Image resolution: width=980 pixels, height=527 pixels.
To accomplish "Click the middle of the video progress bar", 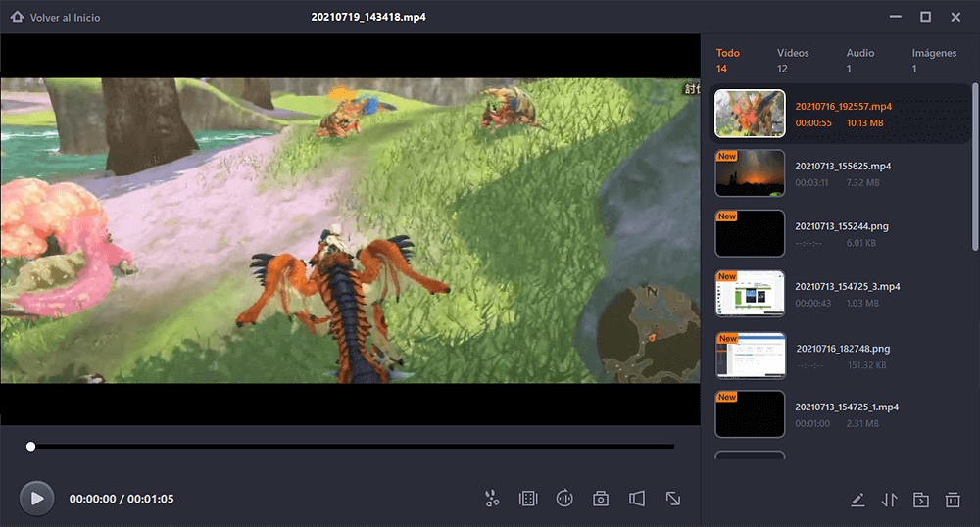I will (x=353, y=447).
